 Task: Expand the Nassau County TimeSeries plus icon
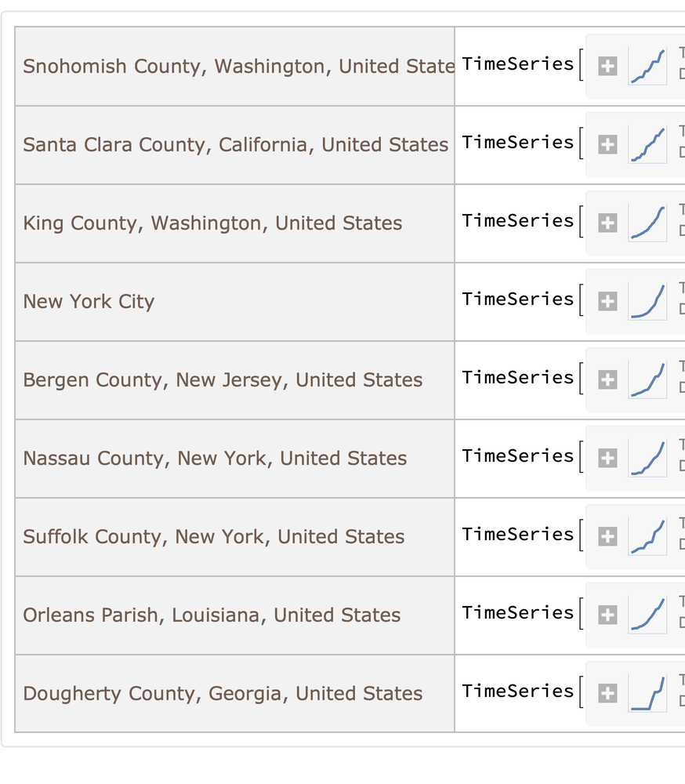[607, 459]
